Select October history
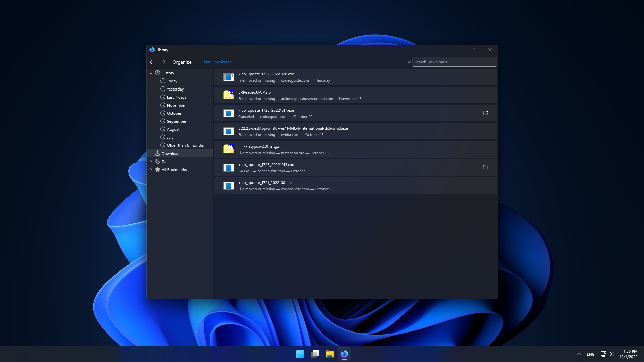This screenshot has height=362, width=644. click(180, 113)
